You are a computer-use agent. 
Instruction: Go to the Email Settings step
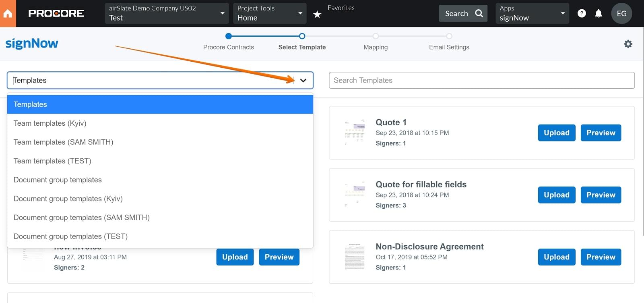tap(449, 47)
